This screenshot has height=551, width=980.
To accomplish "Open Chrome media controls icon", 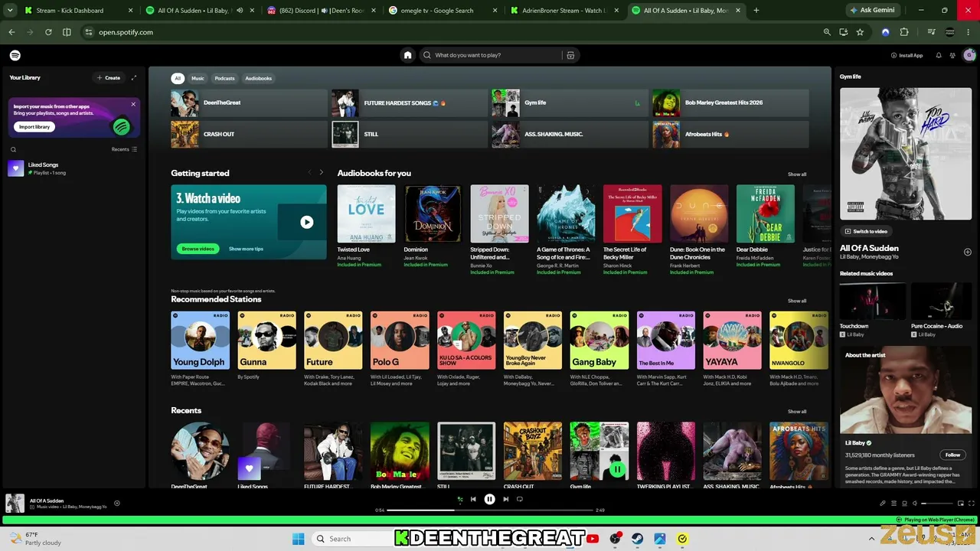I will (x=931, y=32).
